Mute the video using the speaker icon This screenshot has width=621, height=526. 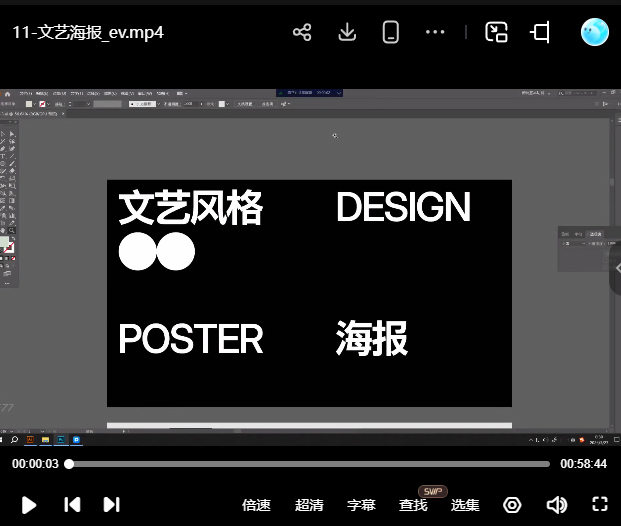pyautogui.click(x=556, y=505)
